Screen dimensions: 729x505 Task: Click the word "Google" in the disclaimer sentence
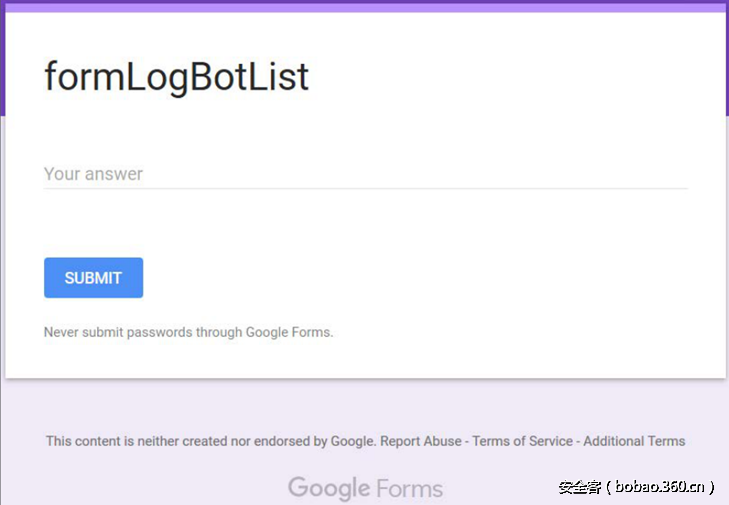pyautogui.click(x=352, y=441)
